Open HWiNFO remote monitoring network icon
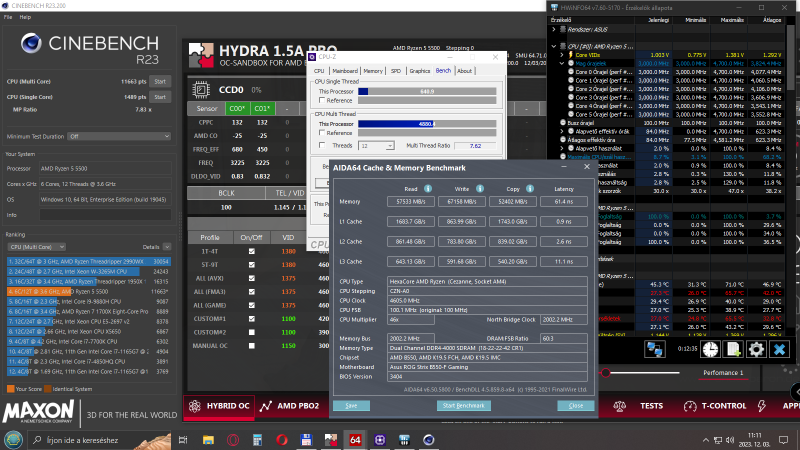The width and height of the screenshot is (800, 450). 655,349
